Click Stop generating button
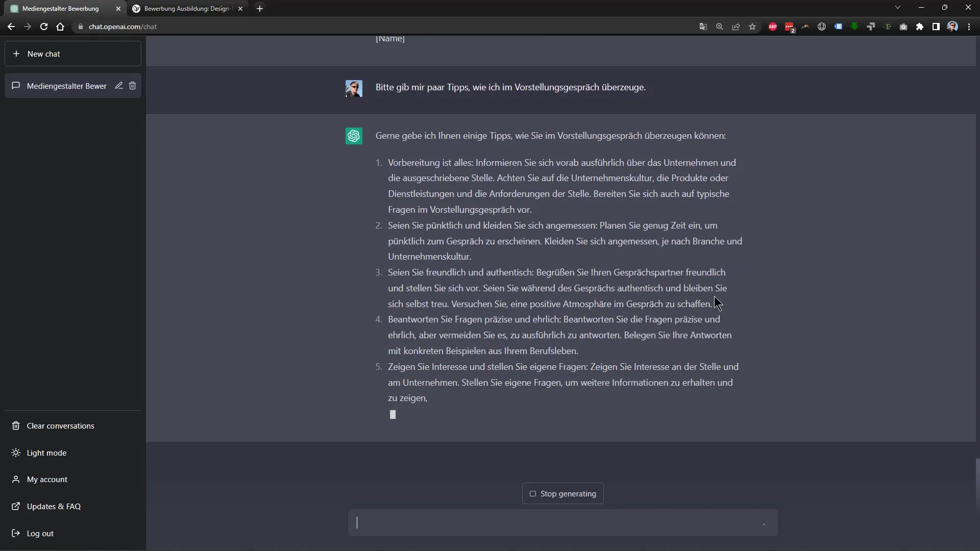Viewport: 980px width, 551px height. click(561, 492)
